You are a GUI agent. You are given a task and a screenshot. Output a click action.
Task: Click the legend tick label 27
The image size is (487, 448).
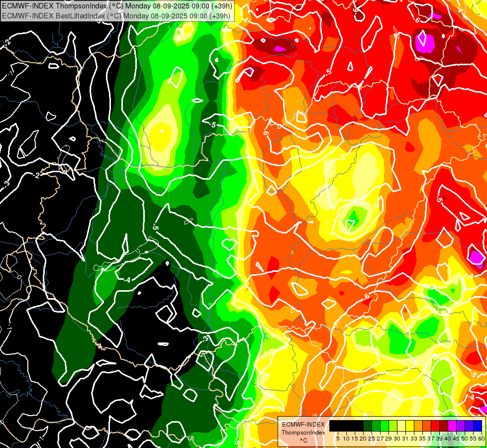[380, 439]
